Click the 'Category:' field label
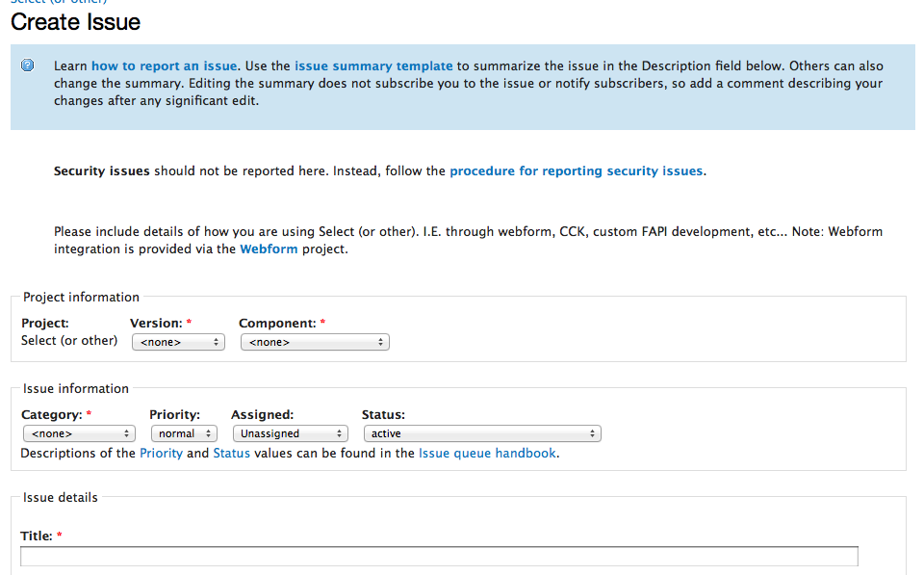The width and height of the screenshot is (924, 575). coord(52,415)
